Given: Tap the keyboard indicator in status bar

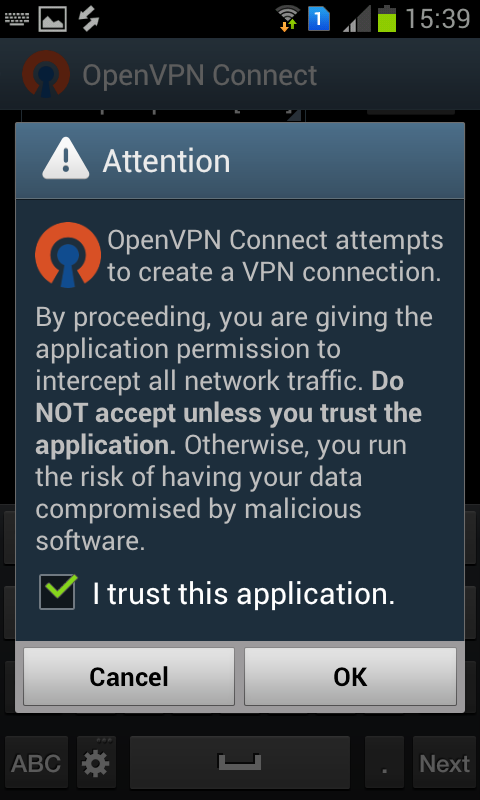Looking at the screenshot, I should tap(17, 19).
